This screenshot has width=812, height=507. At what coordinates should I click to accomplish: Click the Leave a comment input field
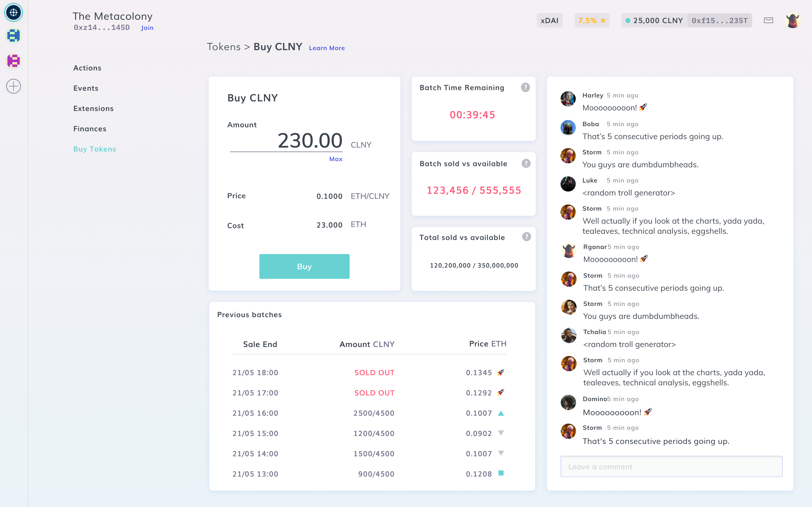pyautogui.click(x=670, y=466)
